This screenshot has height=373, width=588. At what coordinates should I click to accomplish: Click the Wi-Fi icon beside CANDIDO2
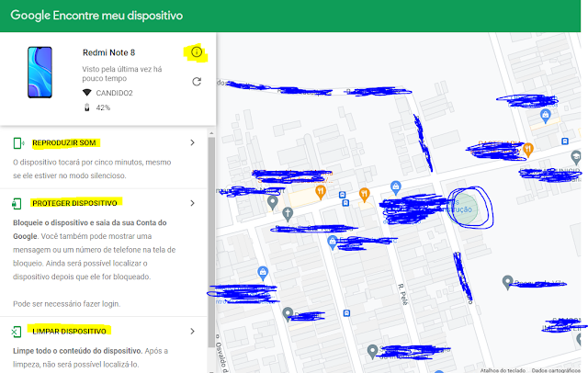click(87, 93)
